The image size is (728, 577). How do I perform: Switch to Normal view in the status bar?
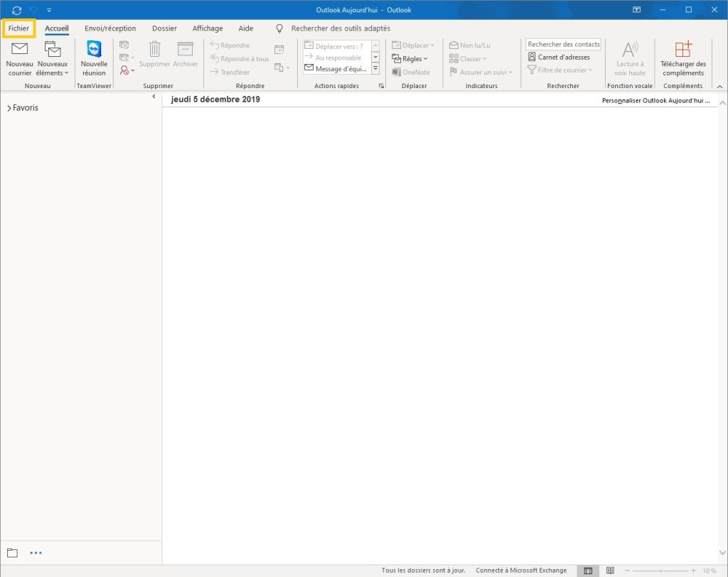click(588, 571)
